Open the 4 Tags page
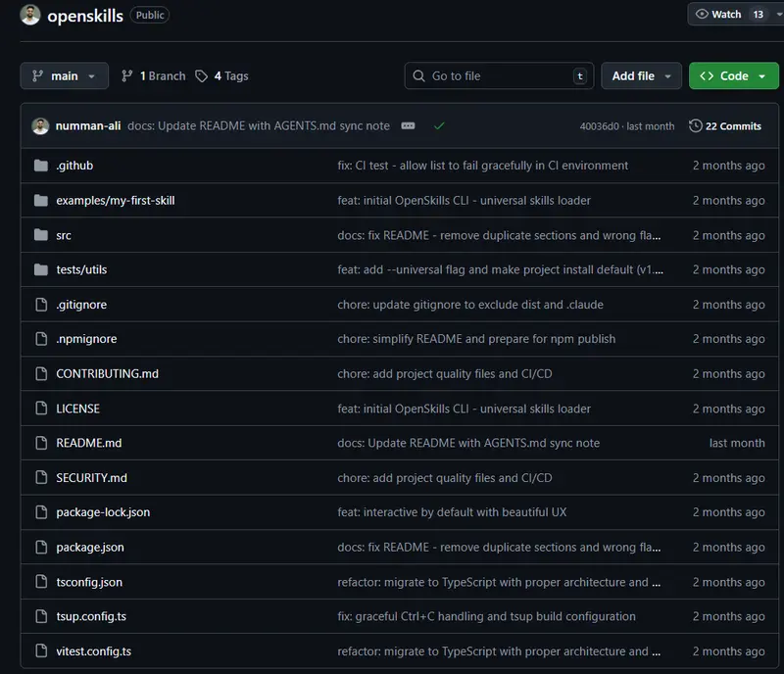 [227, 75]
